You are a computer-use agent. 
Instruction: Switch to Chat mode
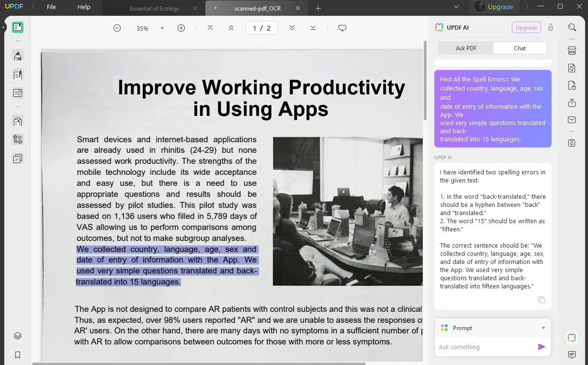[x=520, y=48]
